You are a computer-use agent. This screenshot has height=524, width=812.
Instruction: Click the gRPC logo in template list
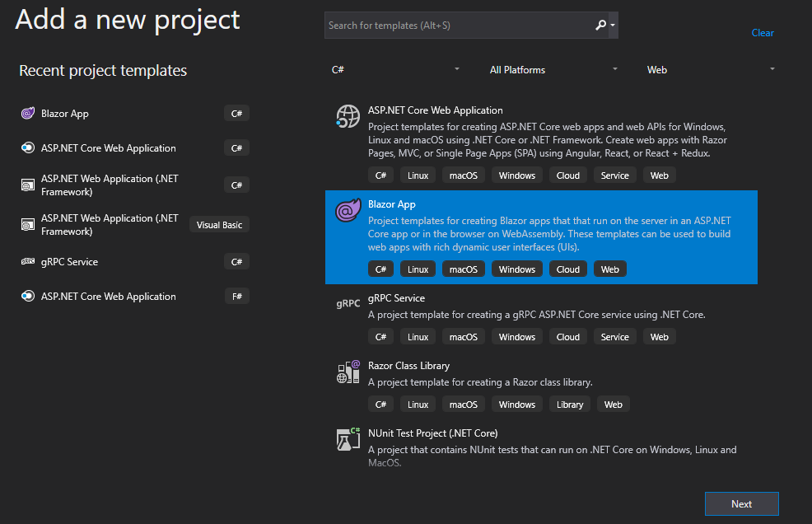click(x=348, y=304)
